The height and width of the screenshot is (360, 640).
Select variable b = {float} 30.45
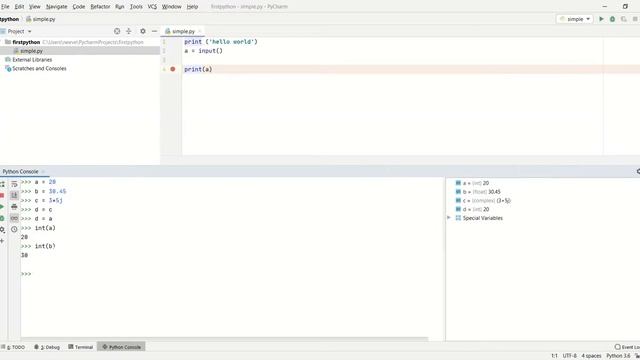click(x=478, y=192)
